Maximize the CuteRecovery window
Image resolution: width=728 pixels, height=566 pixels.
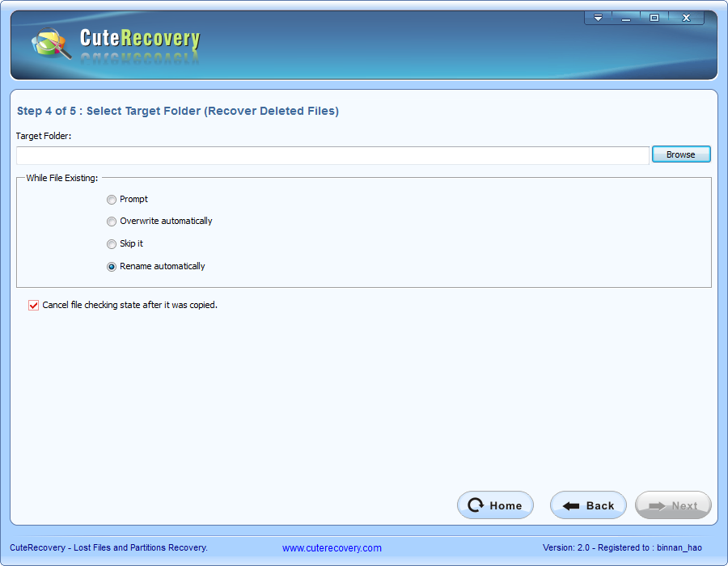[x=654, y=18]
